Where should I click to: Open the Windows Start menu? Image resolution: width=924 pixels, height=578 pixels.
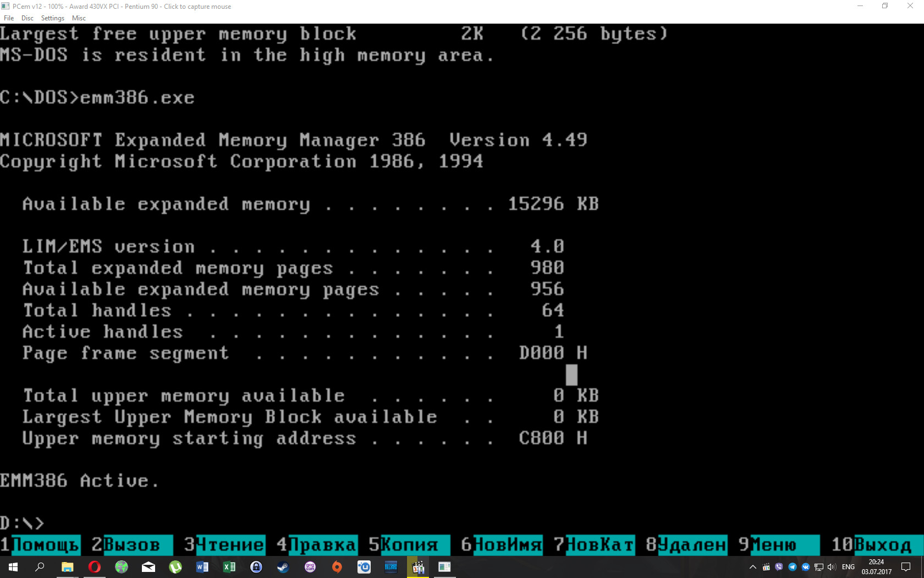point(13,567)
